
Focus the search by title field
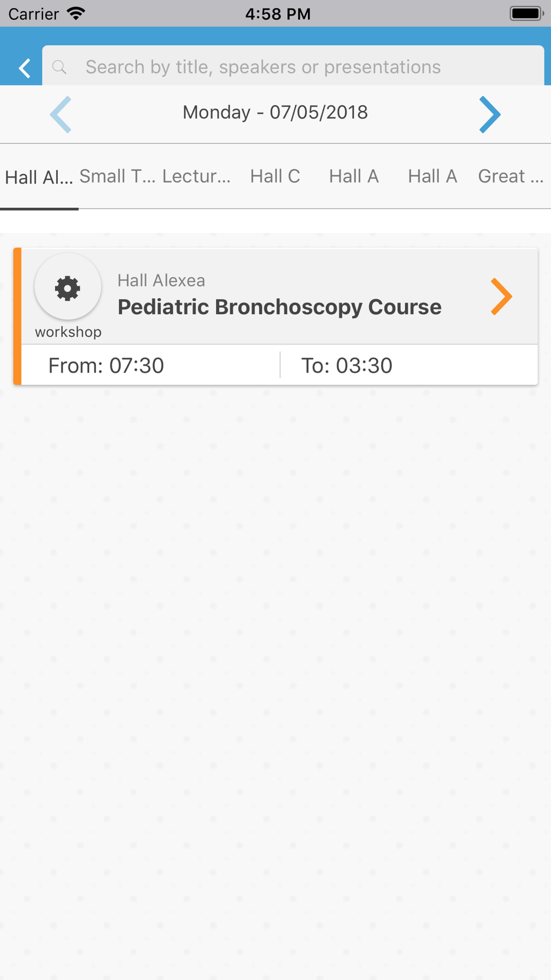[293, 66]
